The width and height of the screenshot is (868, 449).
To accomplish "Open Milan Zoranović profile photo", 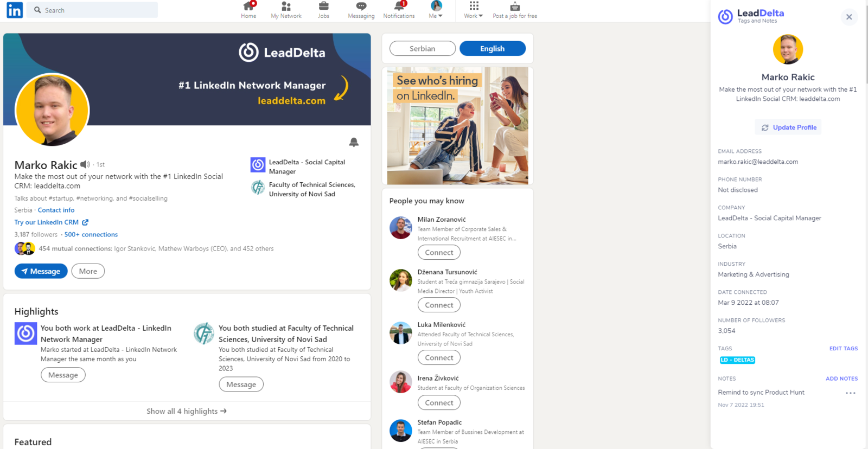I will (x=401, y=228).
